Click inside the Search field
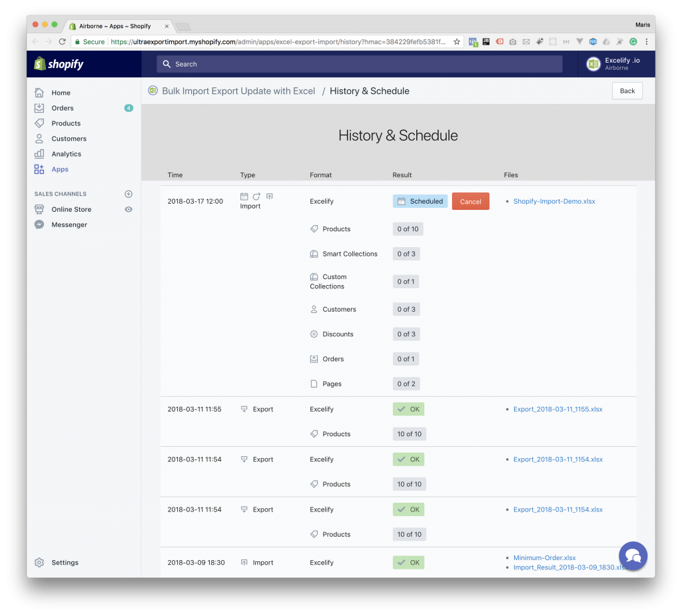Screen dimensions: 682x616 pyautogui.click(x=360, y=64)
